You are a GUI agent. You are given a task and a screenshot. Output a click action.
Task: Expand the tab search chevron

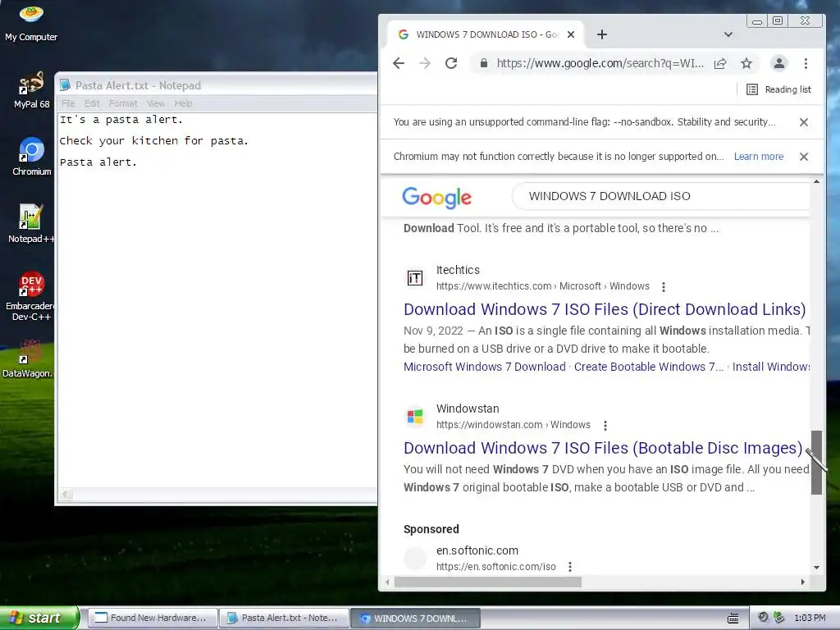[728, 34]
